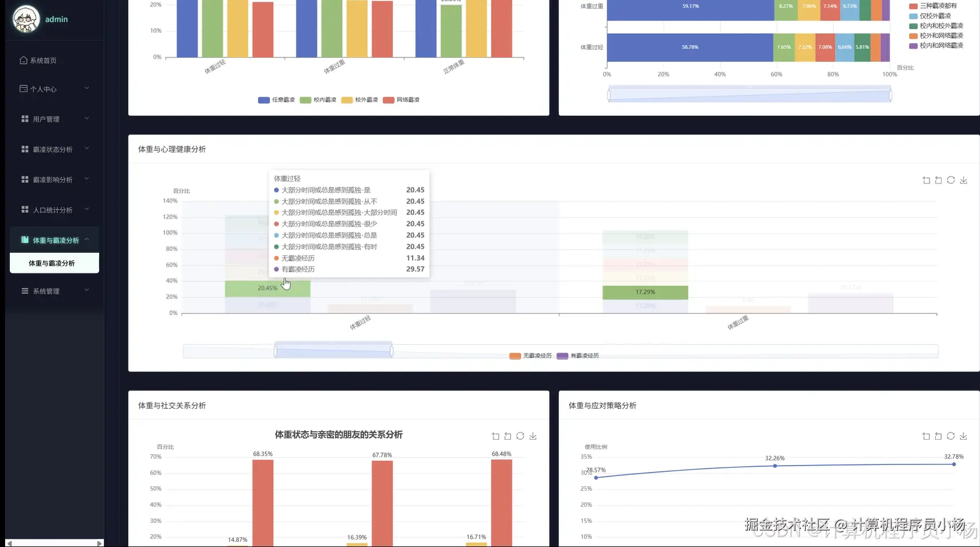Screen dimensions: 980x547
Task: Toggle 校内霸凌 legend series
Action: coord(318,100)
